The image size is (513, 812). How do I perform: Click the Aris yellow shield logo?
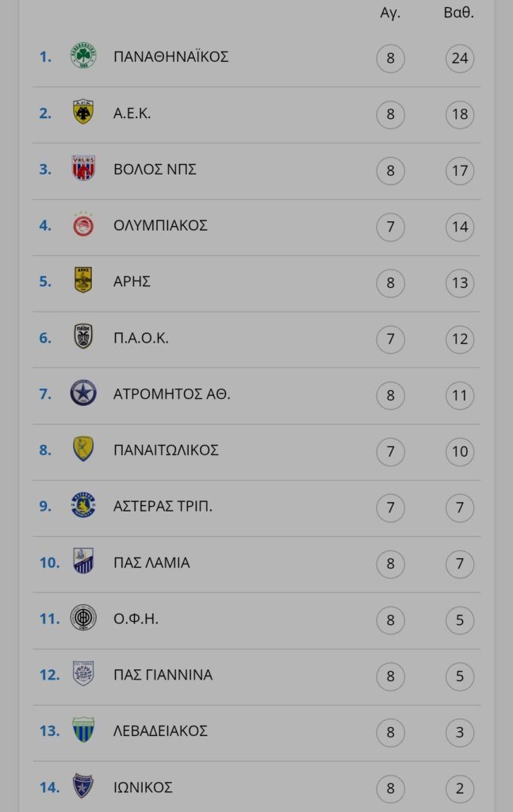82,280
